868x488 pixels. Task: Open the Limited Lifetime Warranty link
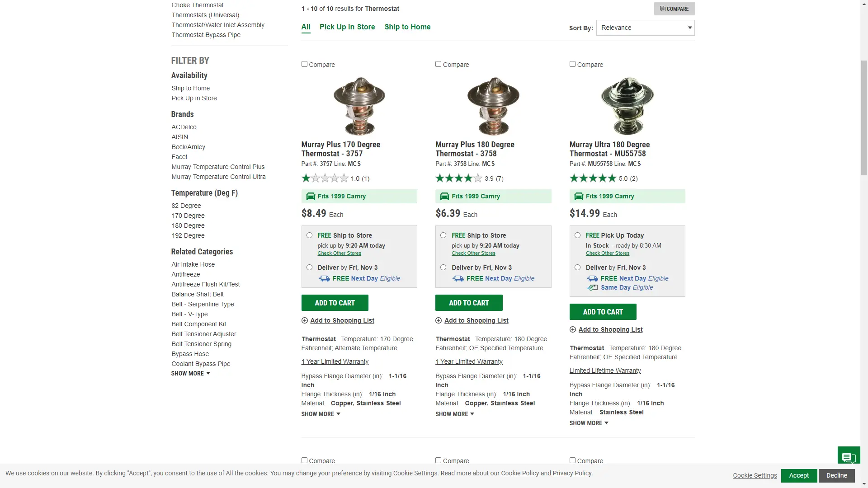[605, 371]
